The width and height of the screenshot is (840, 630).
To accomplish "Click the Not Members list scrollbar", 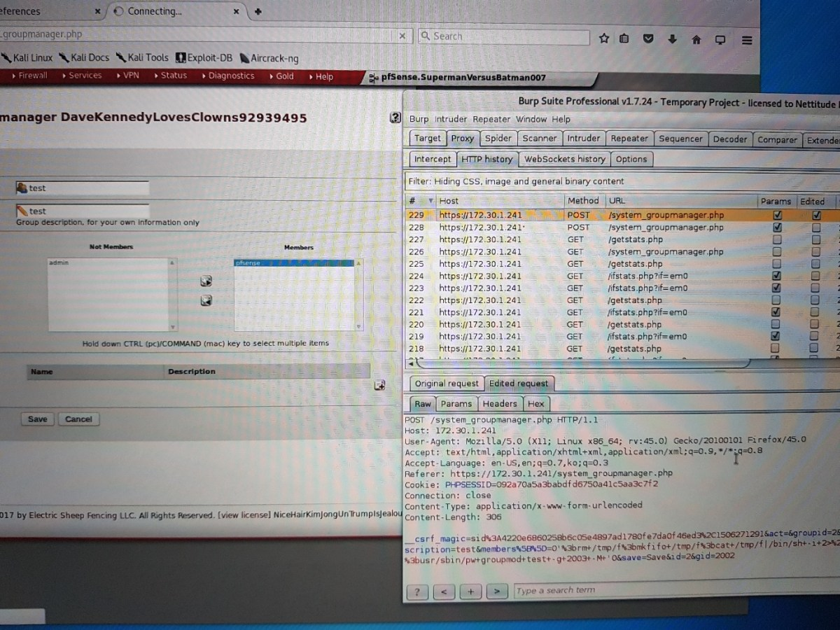I will pos(173,294).
